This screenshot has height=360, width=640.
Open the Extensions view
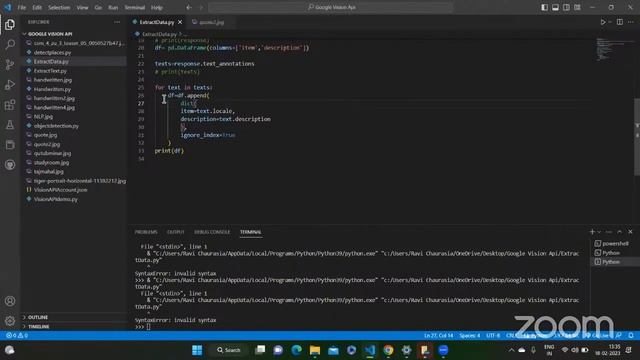click(10, 105)
